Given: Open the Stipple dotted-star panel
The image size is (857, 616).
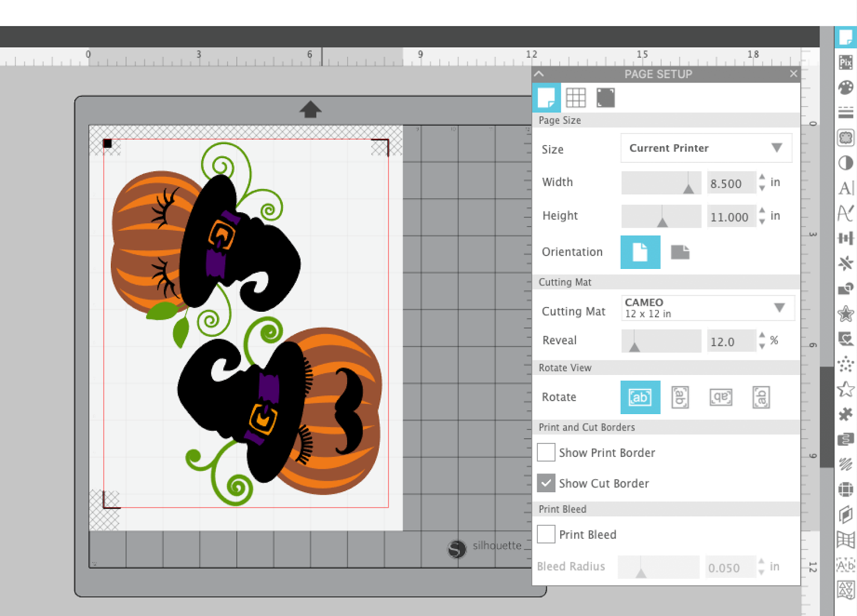Looking at the screenshot, I should coord(846,364).
